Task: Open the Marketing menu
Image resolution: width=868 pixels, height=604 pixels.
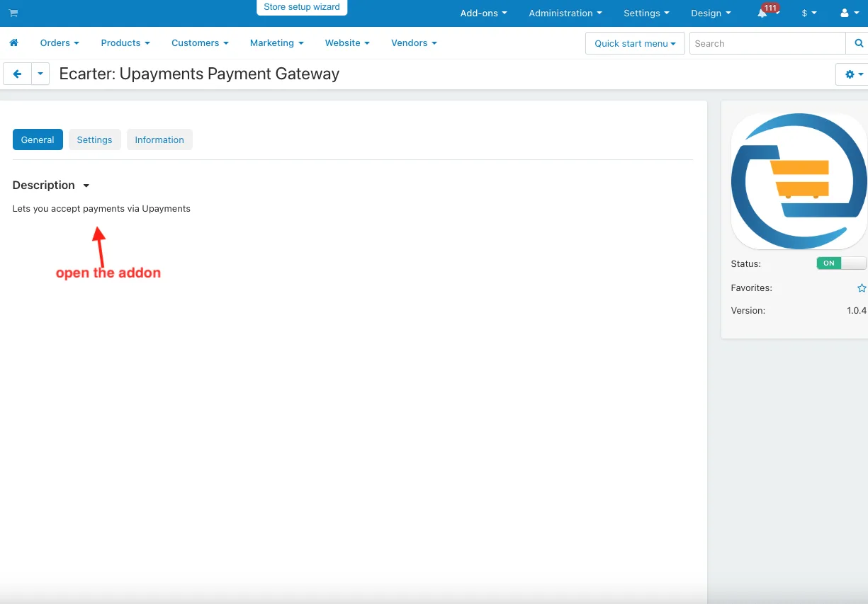Action: point(276,42)
